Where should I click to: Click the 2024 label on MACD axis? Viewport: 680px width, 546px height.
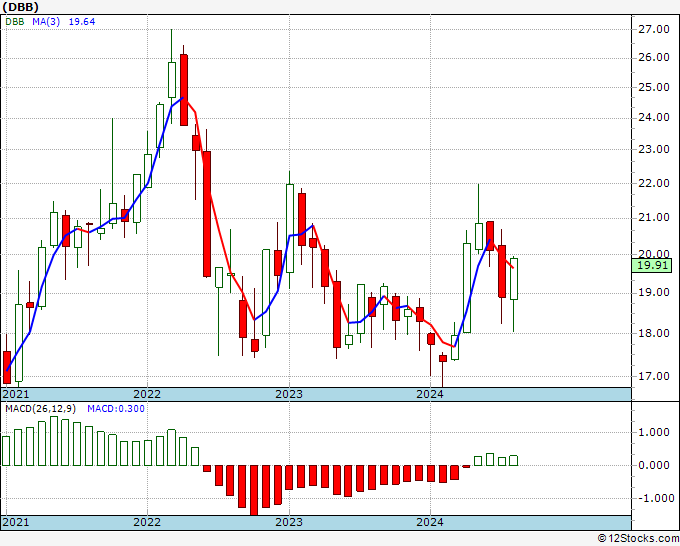click(x=430, y=522)
